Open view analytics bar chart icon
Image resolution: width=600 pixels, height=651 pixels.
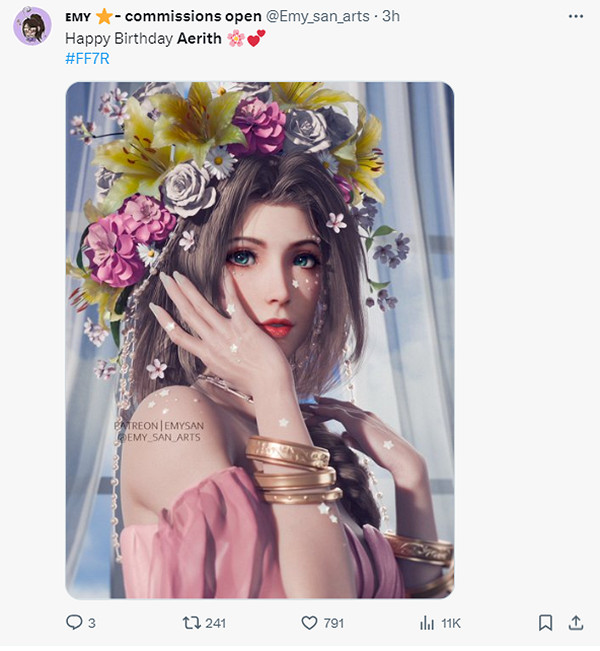(x=426, y=623)
